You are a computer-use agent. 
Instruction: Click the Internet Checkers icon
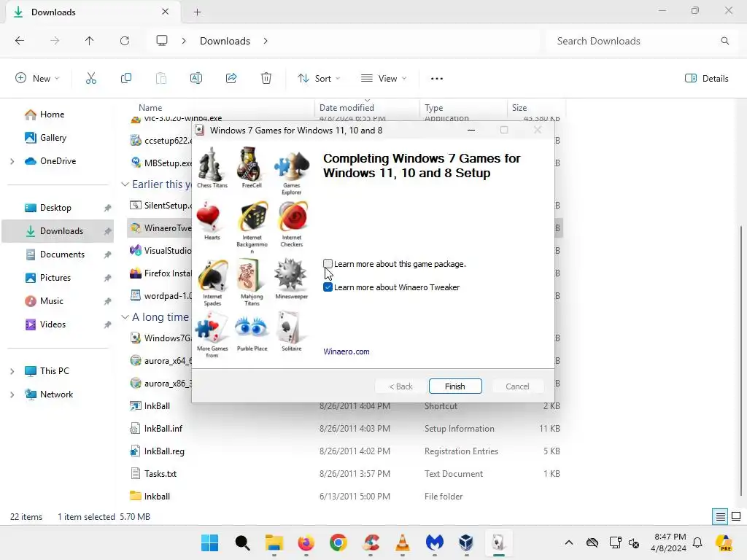coord(292,217)
